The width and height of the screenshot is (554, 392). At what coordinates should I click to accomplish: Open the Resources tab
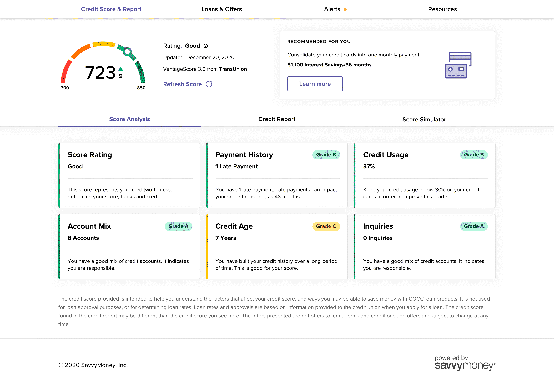pos(442,9)
